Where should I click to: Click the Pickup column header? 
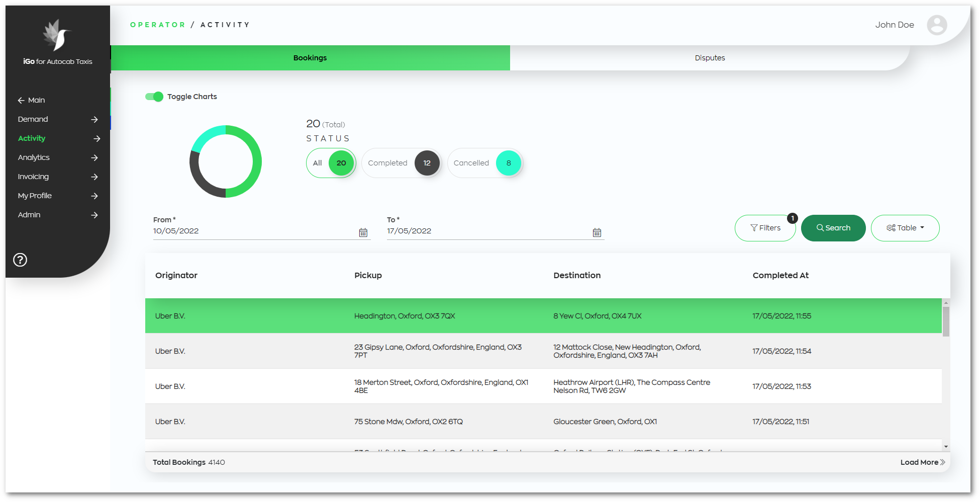(x=368, y=275)
